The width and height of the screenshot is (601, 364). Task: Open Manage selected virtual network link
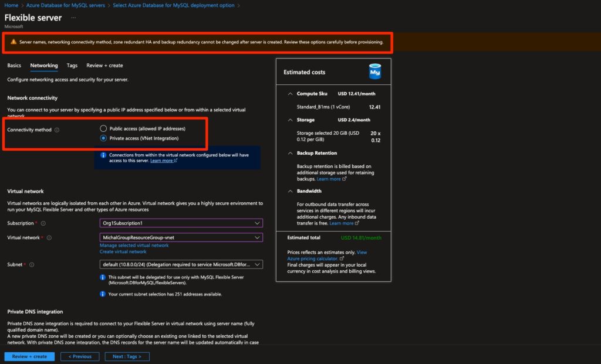point(134,246)
